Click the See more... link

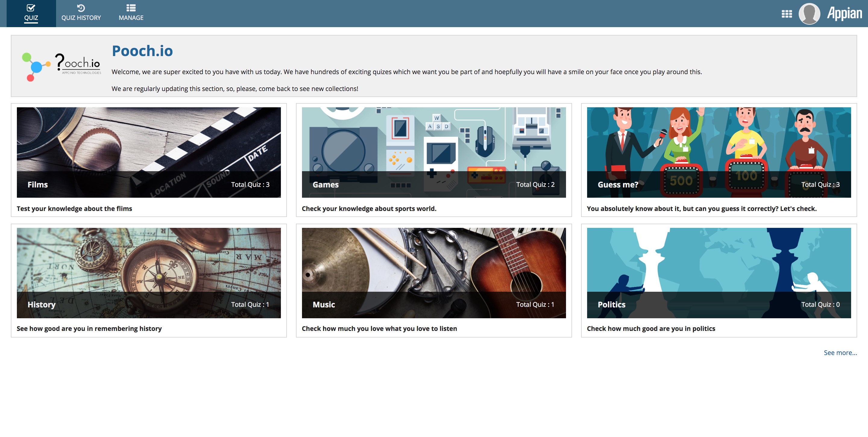pyautogui.click(x=840, y=352)
